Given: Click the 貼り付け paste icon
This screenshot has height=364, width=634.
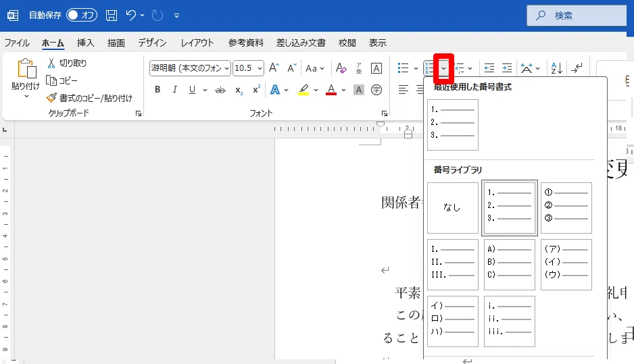Looking at the screenshot, I should tap(26, 68).
